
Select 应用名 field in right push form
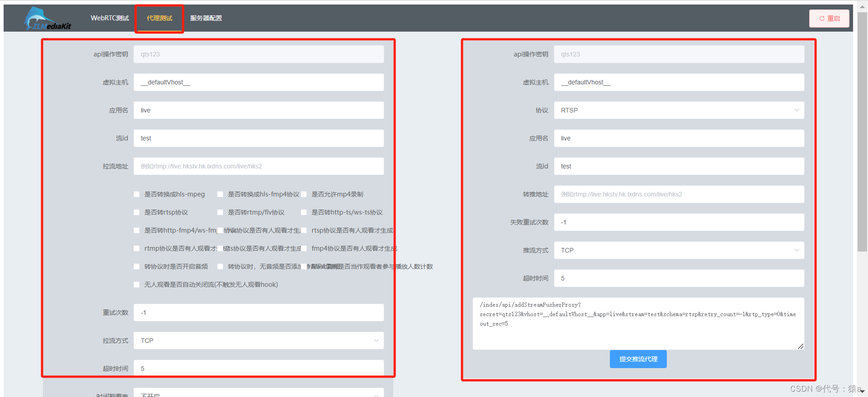[x=679, y=138]
